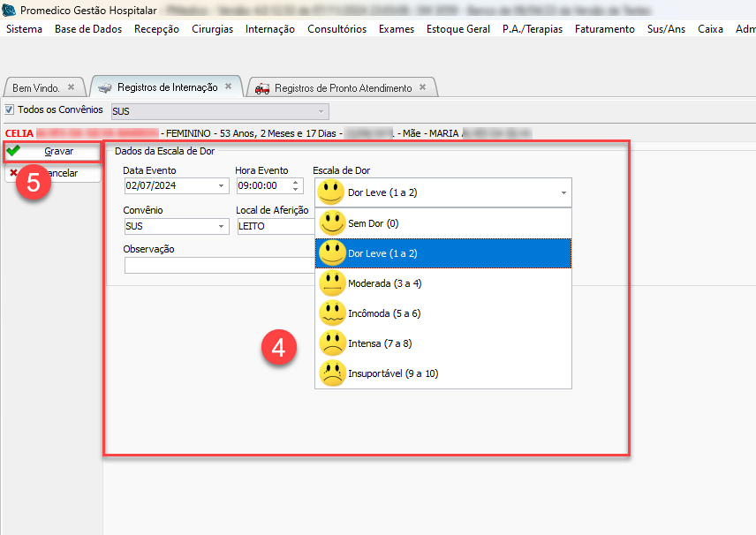Switch to the Bem Vindo tab
Viewport: 756px width, 535px height.
(x=36, y=88)
